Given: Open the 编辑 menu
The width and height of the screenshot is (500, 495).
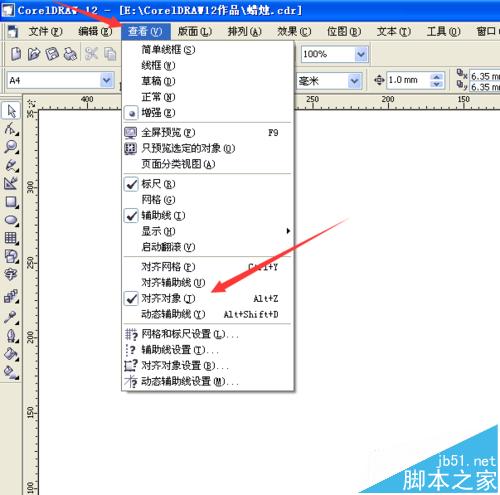Looking at the screenshot, I should 95,32.
